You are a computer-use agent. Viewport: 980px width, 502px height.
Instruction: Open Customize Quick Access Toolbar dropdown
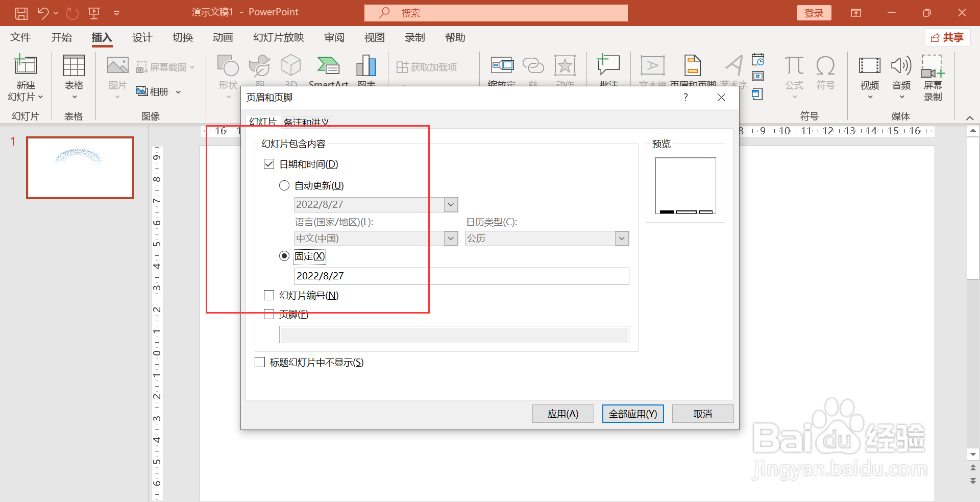click(x=116, y=13)
